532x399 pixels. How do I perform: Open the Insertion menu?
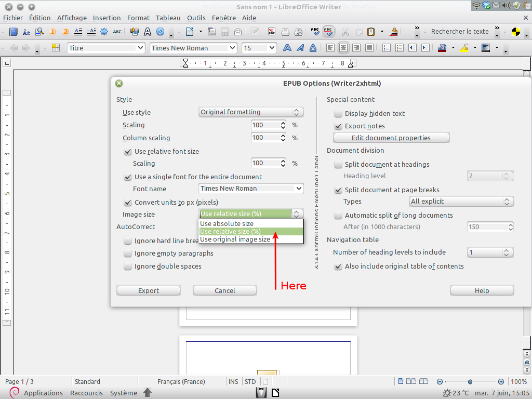coord(107,18)
